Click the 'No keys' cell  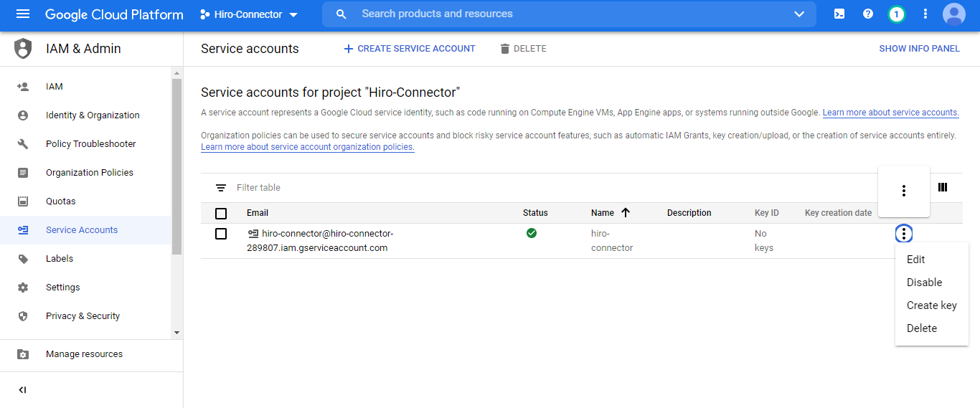click(764, 241)
